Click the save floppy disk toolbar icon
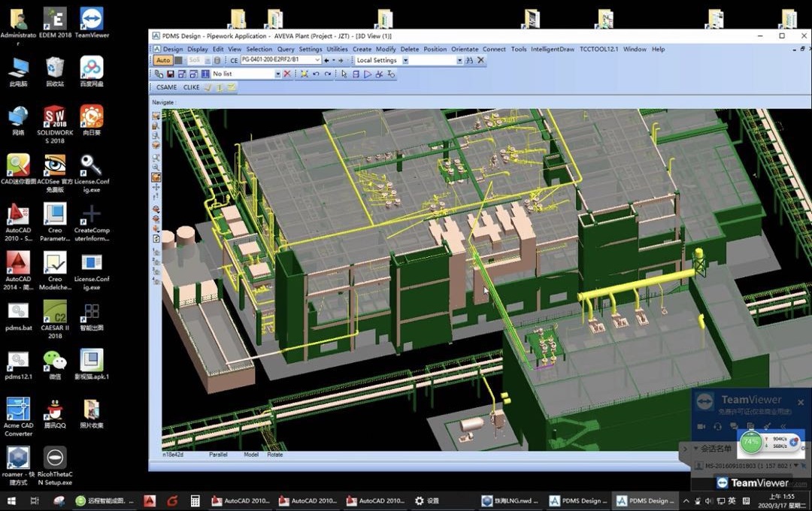This screenshot has height=511, width=812. 171,74
